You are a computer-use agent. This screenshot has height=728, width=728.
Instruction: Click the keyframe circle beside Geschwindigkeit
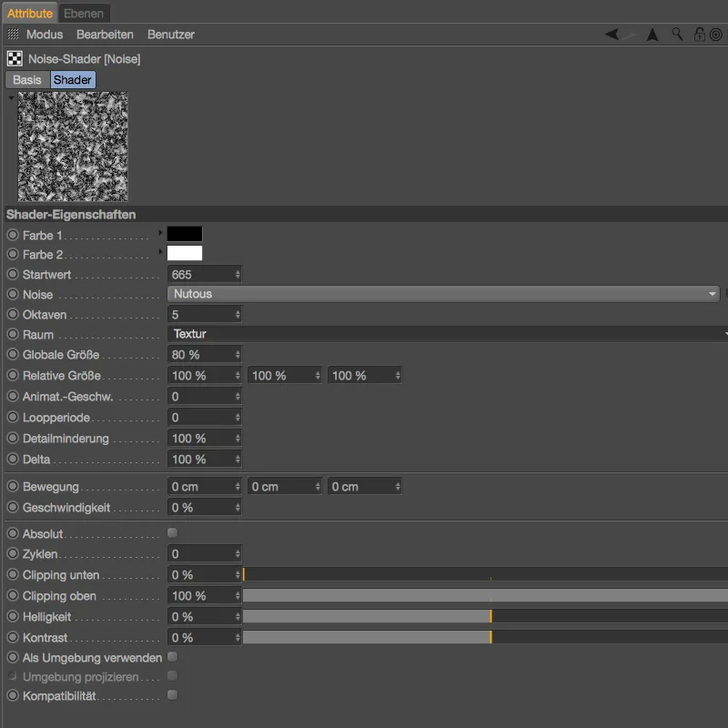coord(13,507)
